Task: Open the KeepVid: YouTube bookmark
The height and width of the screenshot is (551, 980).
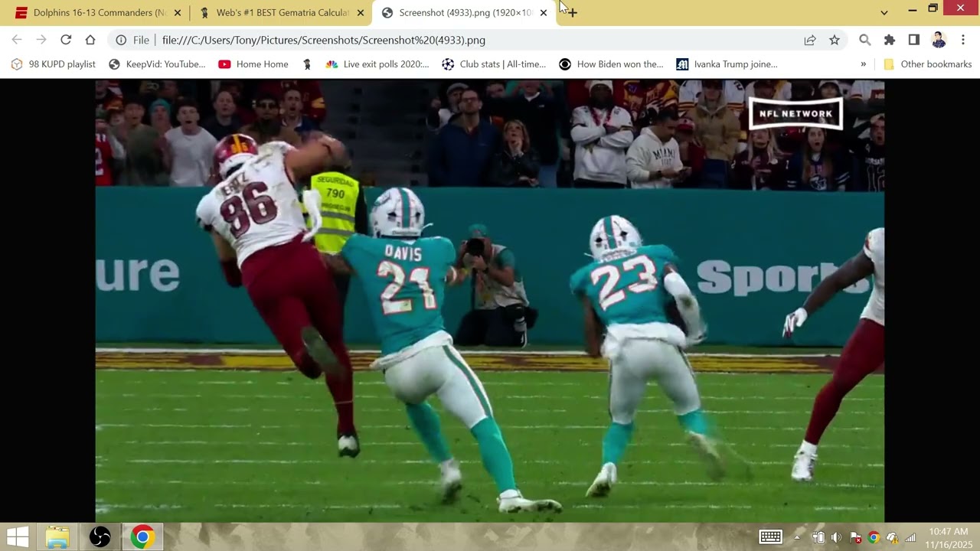Action: [x=158, y=64]
